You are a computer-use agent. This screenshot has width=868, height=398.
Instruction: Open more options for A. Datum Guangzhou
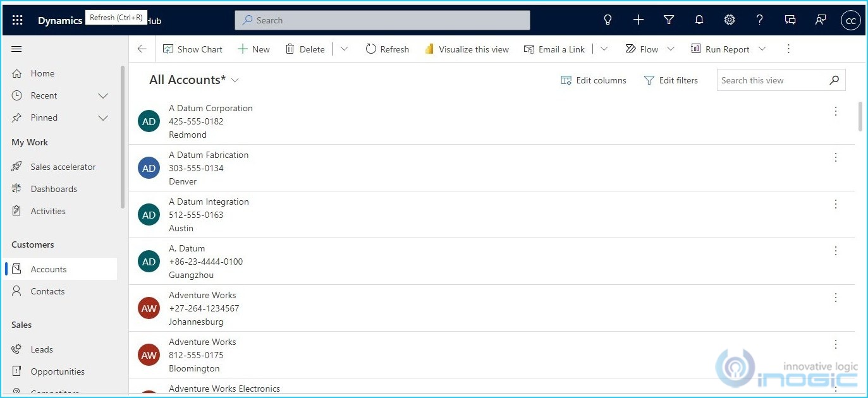[835, 251]
